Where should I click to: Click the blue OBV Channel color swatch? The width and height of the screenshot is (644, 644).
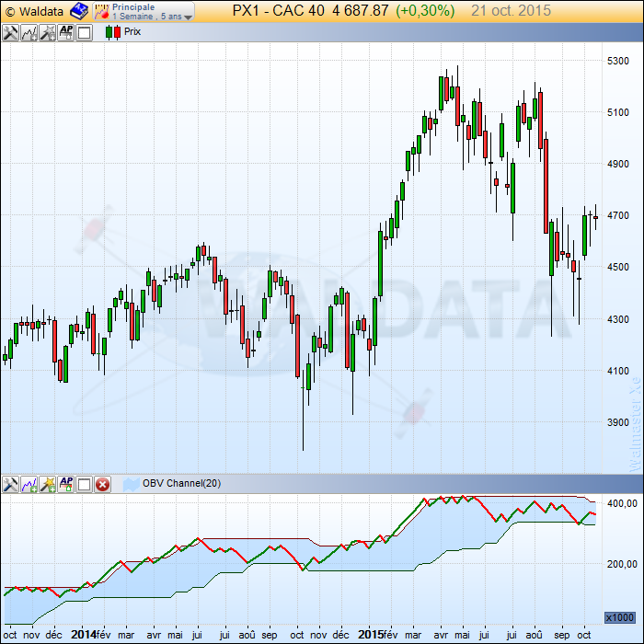click(x=130, y=483)
